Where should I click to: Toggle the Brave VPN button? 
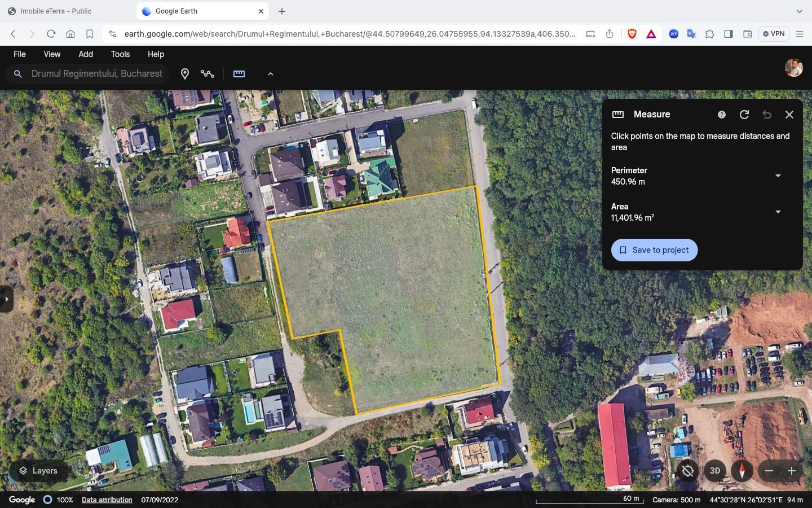click(773, 34)
